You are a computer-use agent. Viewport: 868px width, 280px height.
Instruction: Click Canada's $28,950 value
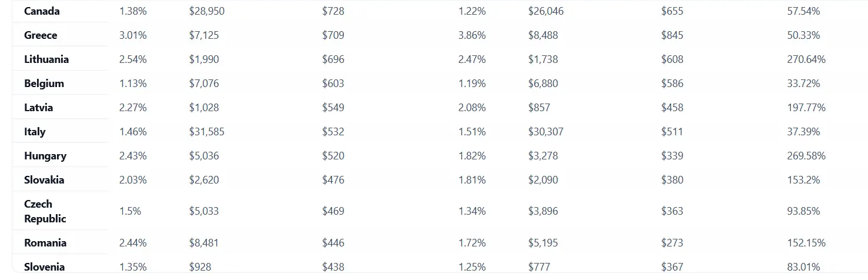(x=207, y=11)
